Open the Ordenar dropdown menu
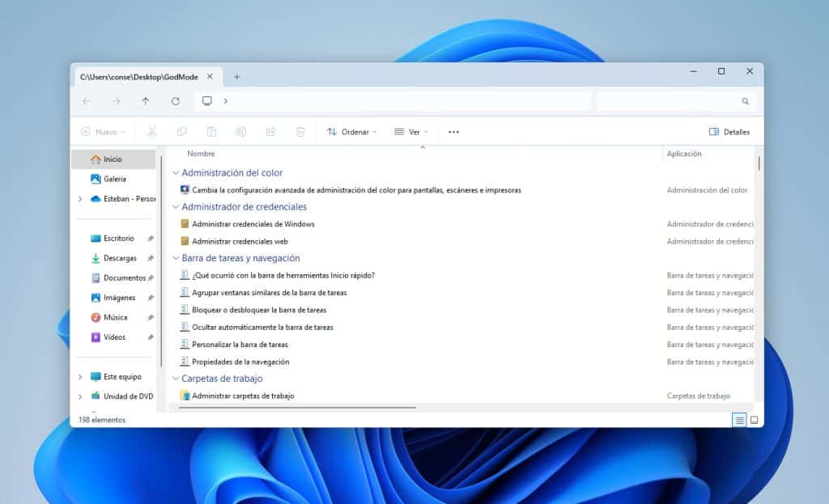This screenshot has height=504, width=829. click(351, 132)
